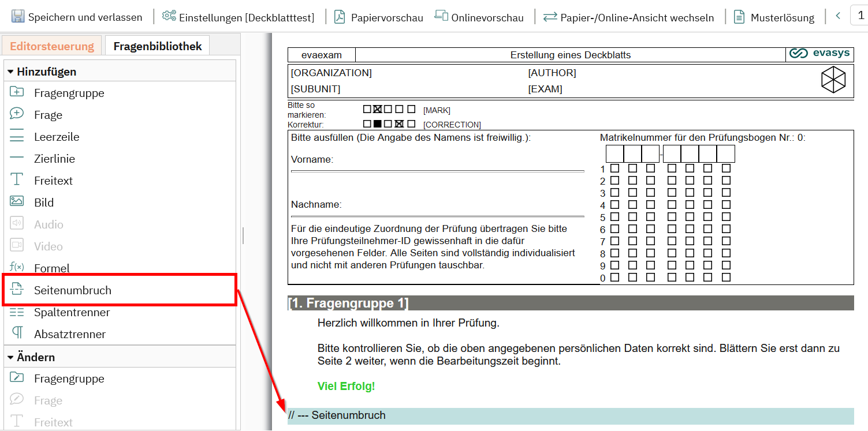Image resolution: width=868 pixels, height=431 pixels.
Task: Collapse the Hinzufügen section
Action: 10,72
